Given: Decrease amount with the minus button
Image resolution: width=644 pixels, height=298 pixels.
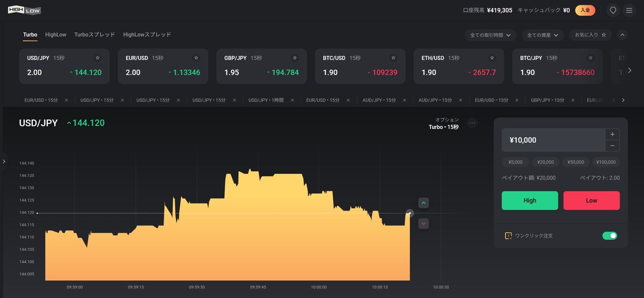Looking at the screenshot, I should click(612, 146).
